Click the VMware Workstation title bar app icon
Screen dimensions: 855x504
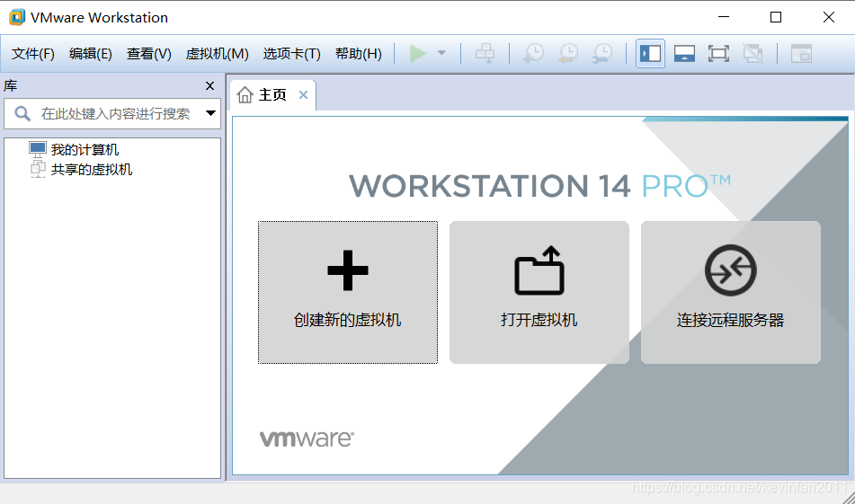pos(17,17)
